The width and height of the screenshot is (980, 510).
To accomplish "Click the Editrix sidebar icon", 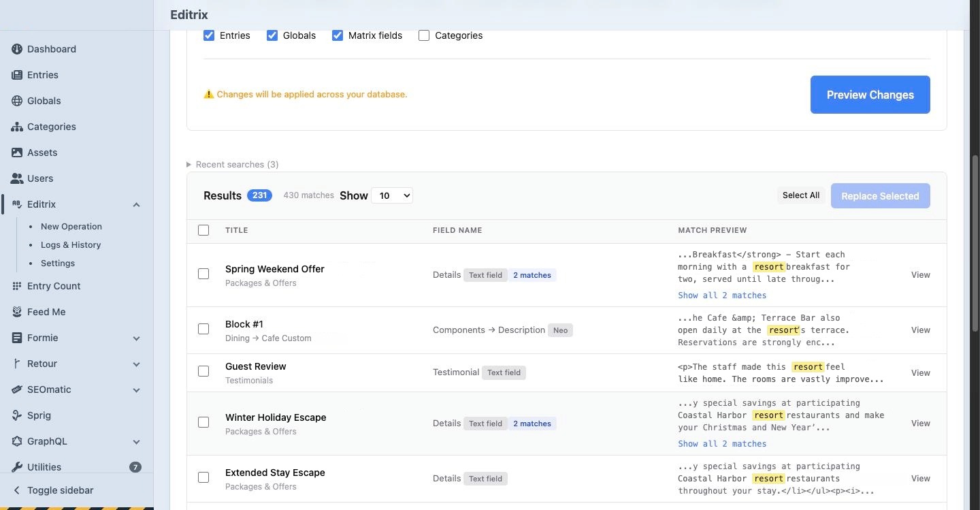I will click(17, 204).
